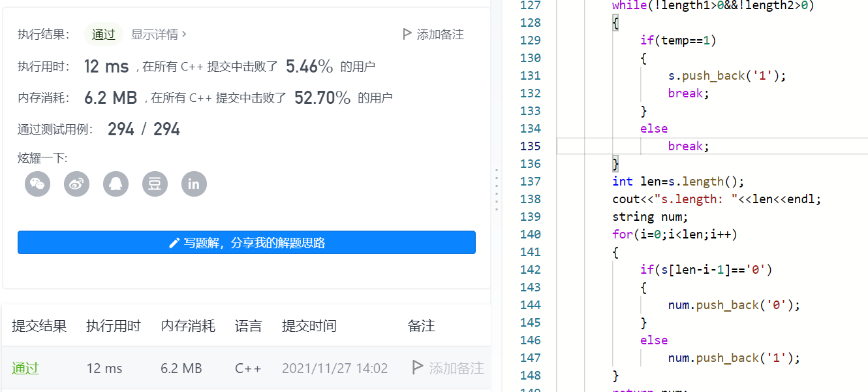
Task: Share result via the WeChat icon
Action: (37, 184)
